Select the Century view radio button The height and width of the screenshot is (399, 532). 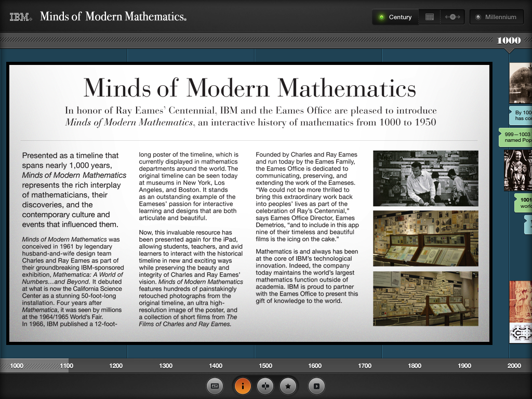click(x=395, y=17)
